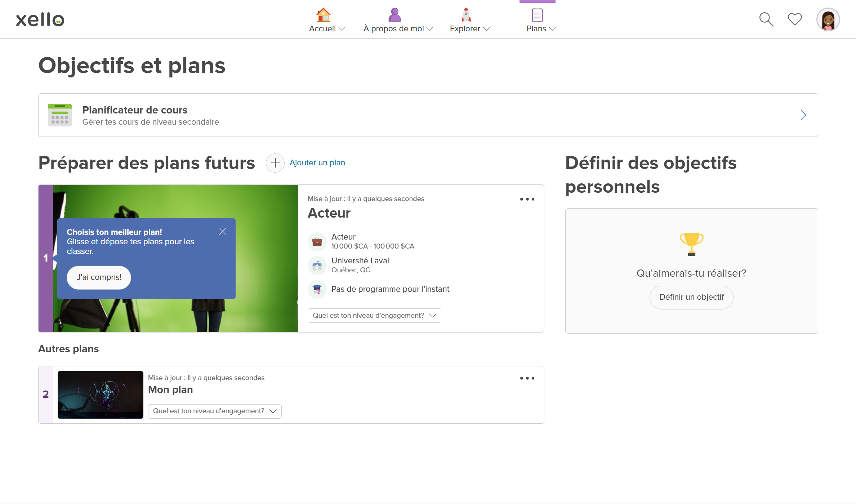Click the Planificateur de cours calendar icon
This screenshot has height=504, width=856.
(x=60, y=115)
